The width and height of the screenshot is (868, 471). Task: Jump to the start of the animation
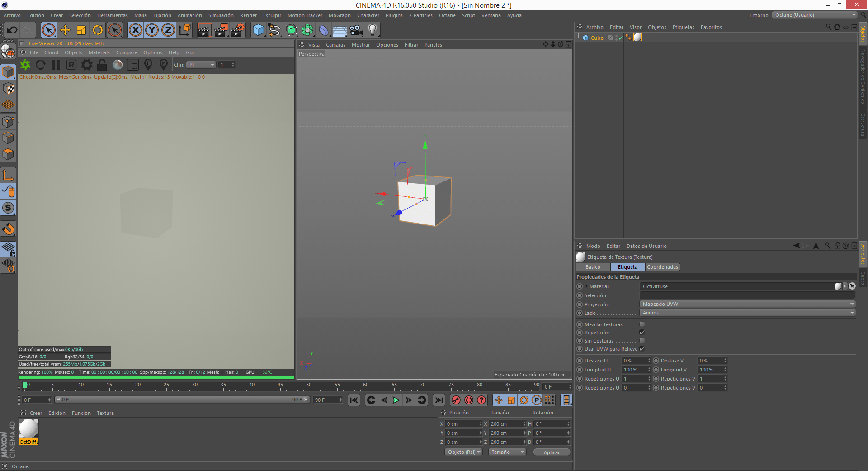click(x=354, y=400)
